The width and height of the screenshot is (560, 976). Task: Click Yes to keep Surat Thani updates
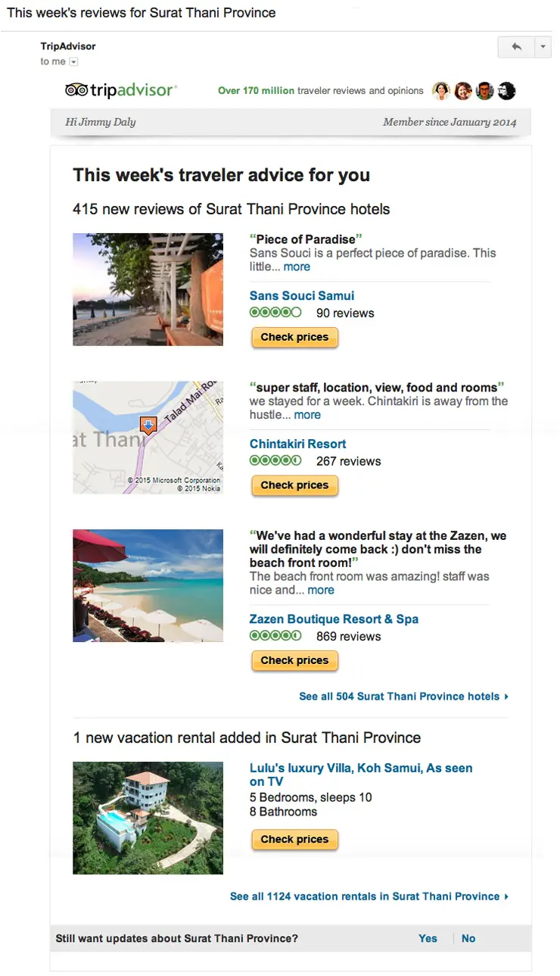[428, 938]
